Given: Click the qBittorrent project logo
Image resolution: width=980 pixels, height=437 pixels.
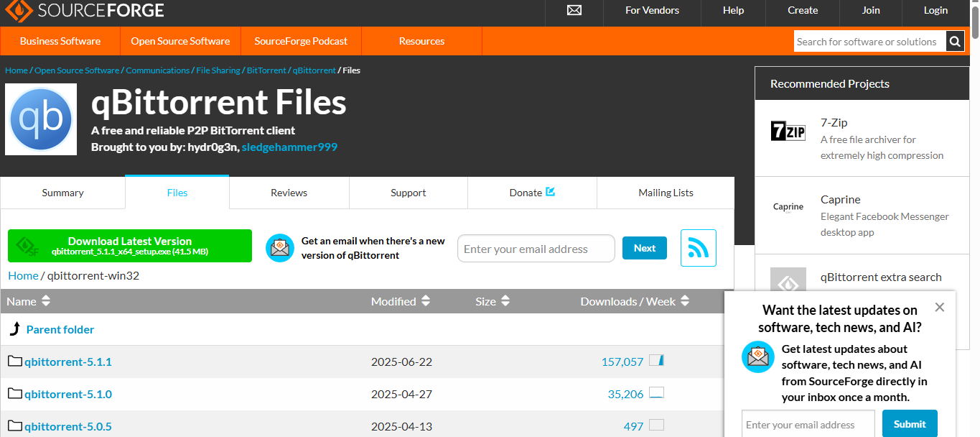Looking at the screenshot, I should coord(41,119).
